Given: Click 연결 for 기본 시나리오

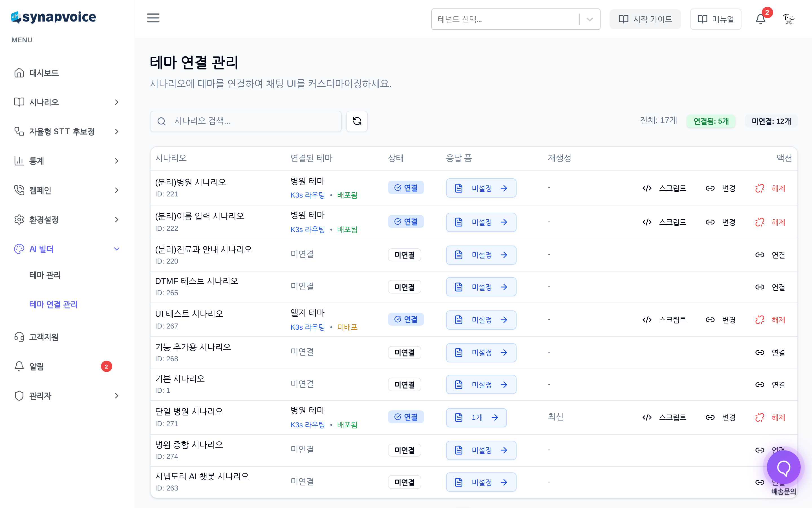Looking at the screenshot, I should [x=770, y=384].
